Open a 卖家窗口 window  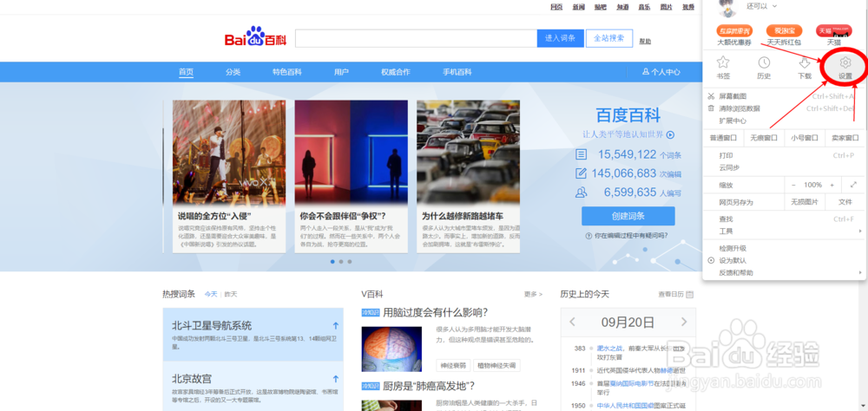(845, 138)
